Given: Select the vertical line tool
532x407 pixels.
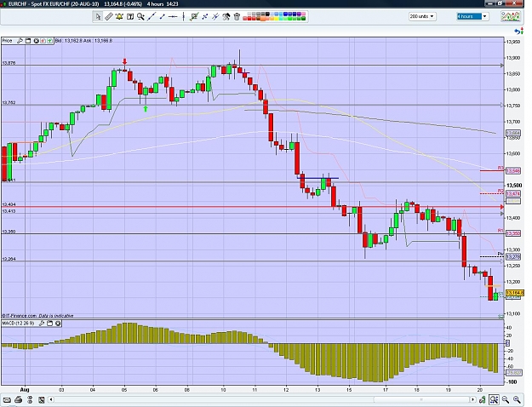Looking at the screenshot, I should coord(183,16).
